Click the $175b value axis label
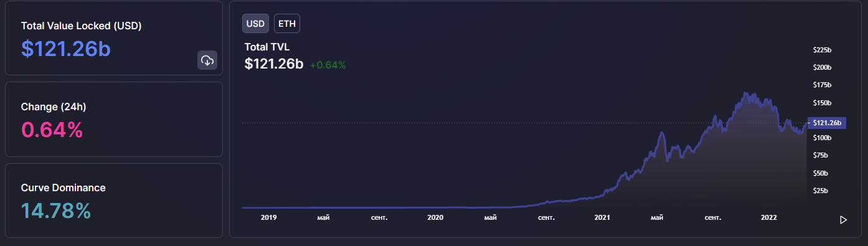868x246 pixels. point(823,85)
